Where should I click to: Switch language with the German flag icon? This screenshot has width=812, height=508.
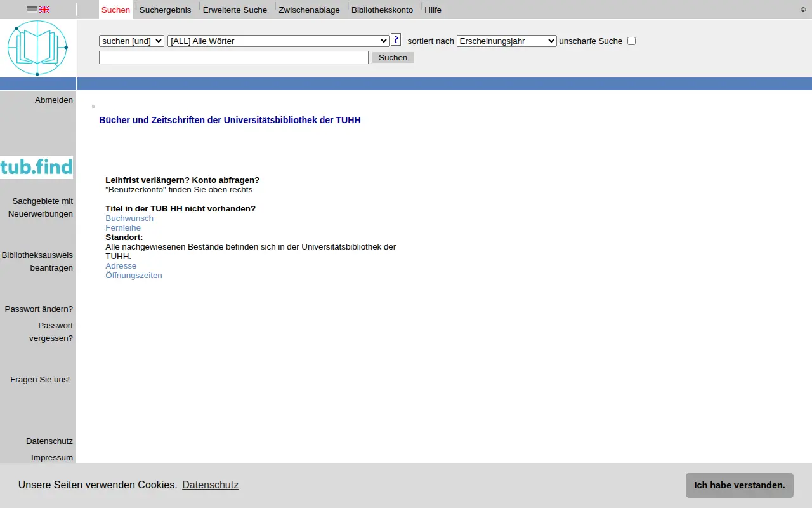[x=32, y=10]
